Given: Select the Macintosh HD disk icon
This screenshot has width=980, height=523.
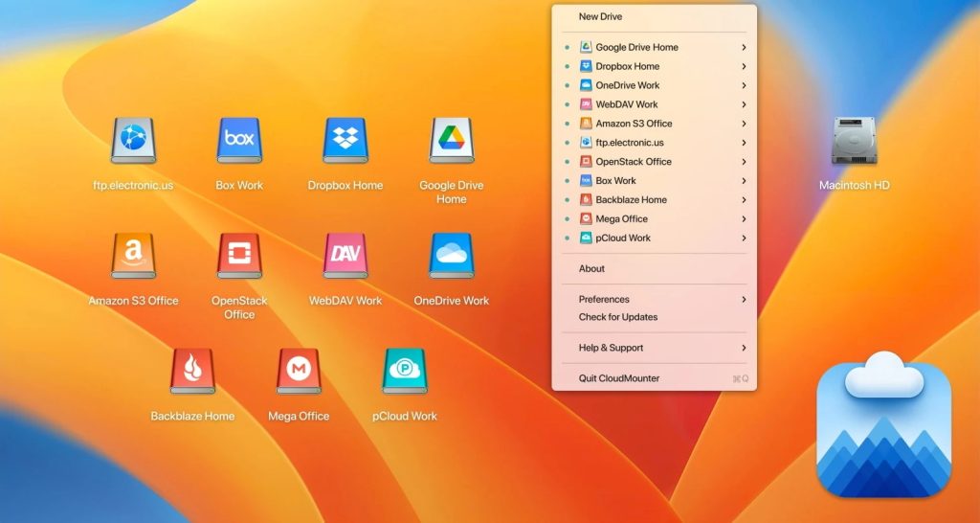Looking at the screenshot, I should (x=854, y=141).
